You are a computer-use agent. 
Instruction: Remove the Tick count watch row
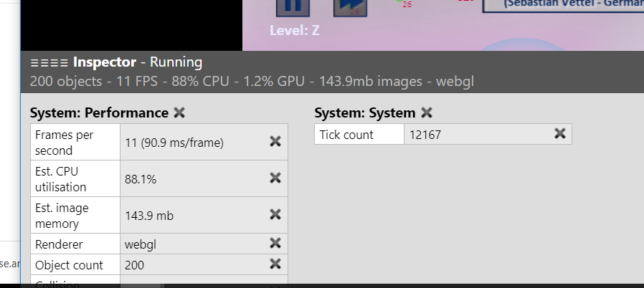560,133
